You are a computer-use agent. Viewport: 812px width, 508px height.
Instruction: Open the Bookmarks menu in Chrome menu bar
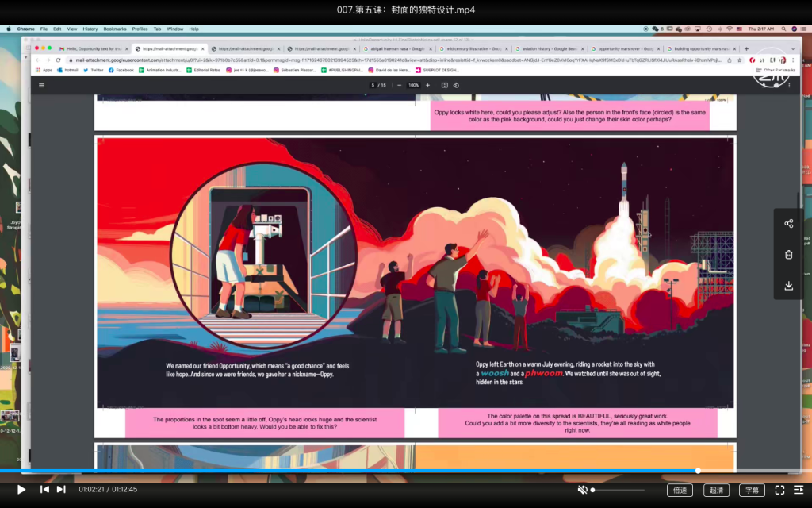point(114,29)
